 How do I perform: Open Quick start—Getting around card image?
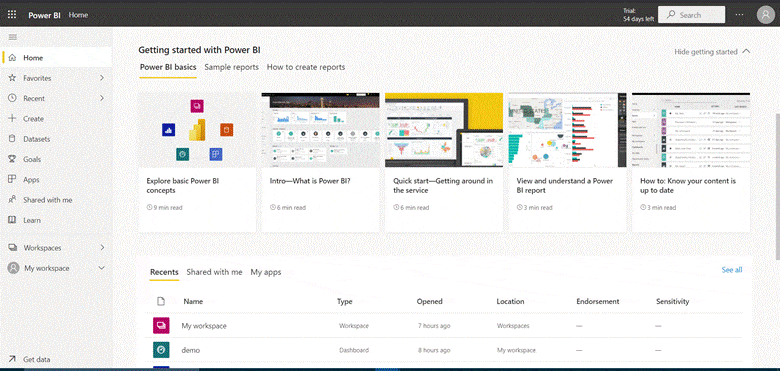point(444,130)
